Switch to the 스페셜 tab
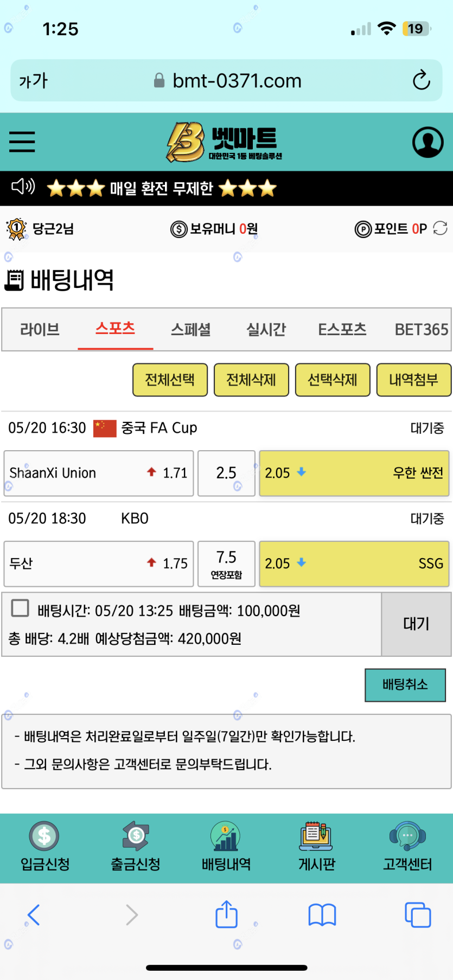Image resolution: width=453 pixels, height=980 pixels. coord(190,330)
